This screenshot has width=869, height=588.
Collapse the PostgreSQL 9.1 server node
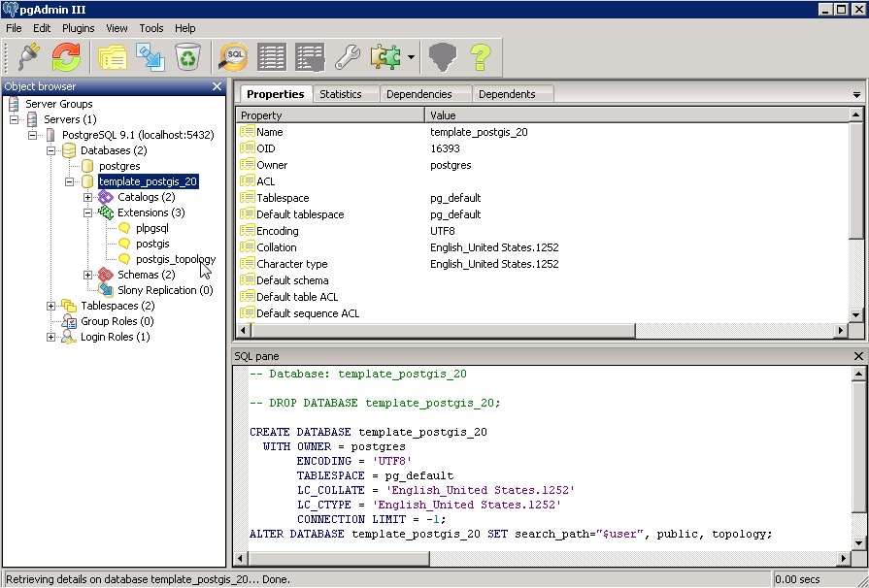(33, 135)
